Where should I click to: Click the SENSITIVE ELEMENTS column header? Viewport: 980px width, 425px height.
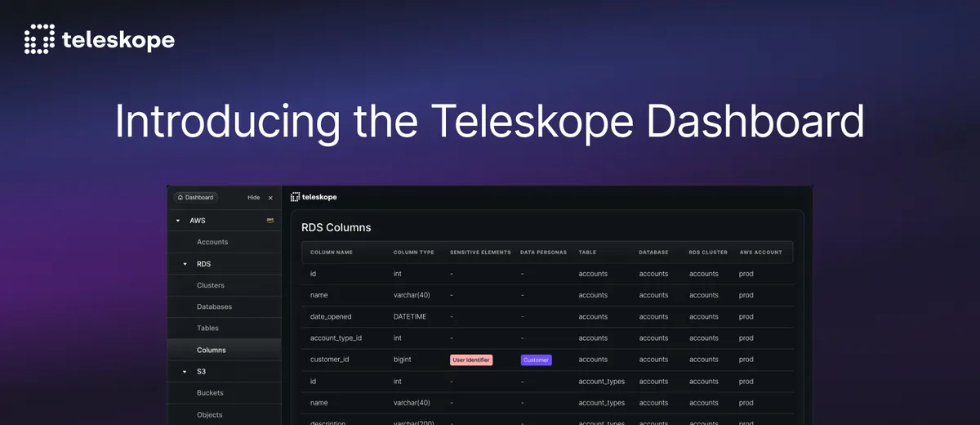pyautogui.click(x=480, y=253)
